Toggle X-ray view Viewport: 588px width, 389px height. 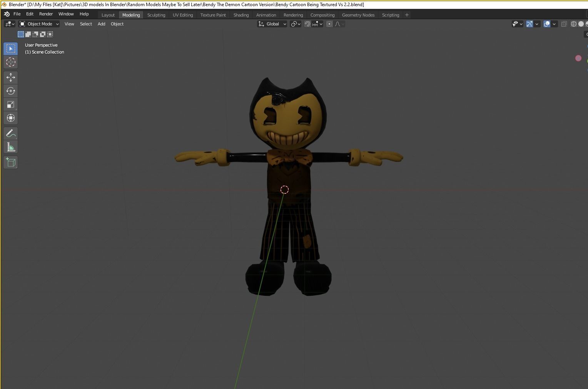564,24
